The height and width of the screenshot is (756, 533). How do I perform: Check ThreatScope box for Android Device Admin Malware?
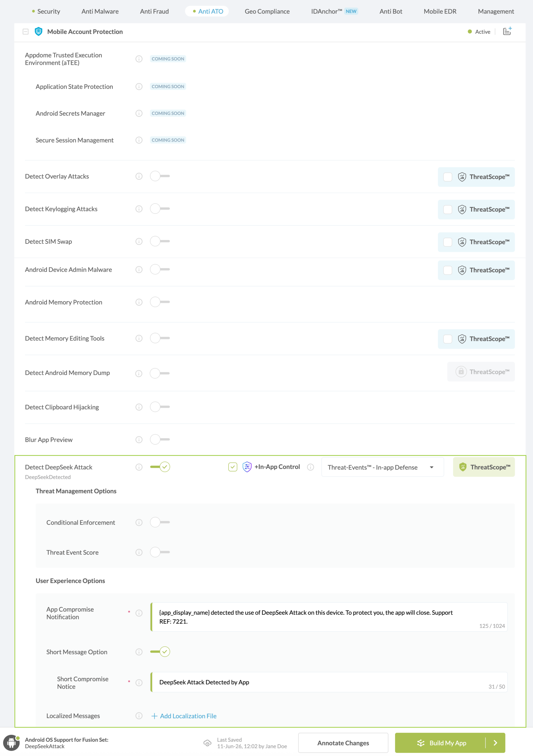448,270
